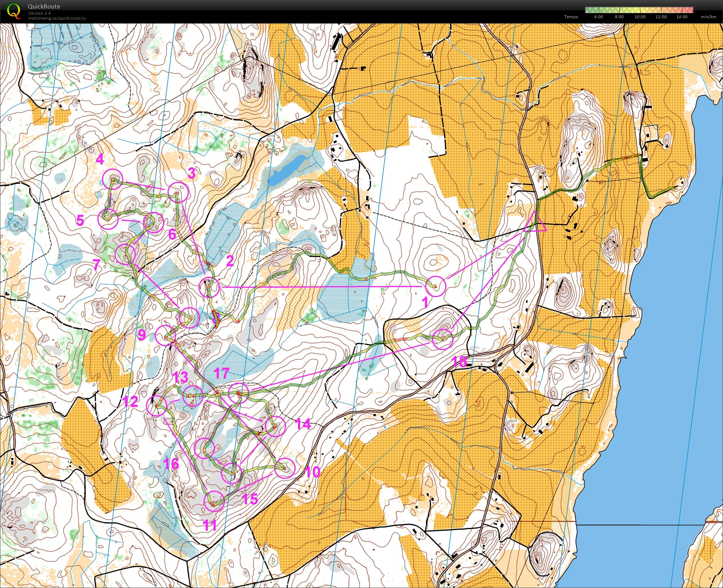Select control circle 1

[x=436, y=286]
